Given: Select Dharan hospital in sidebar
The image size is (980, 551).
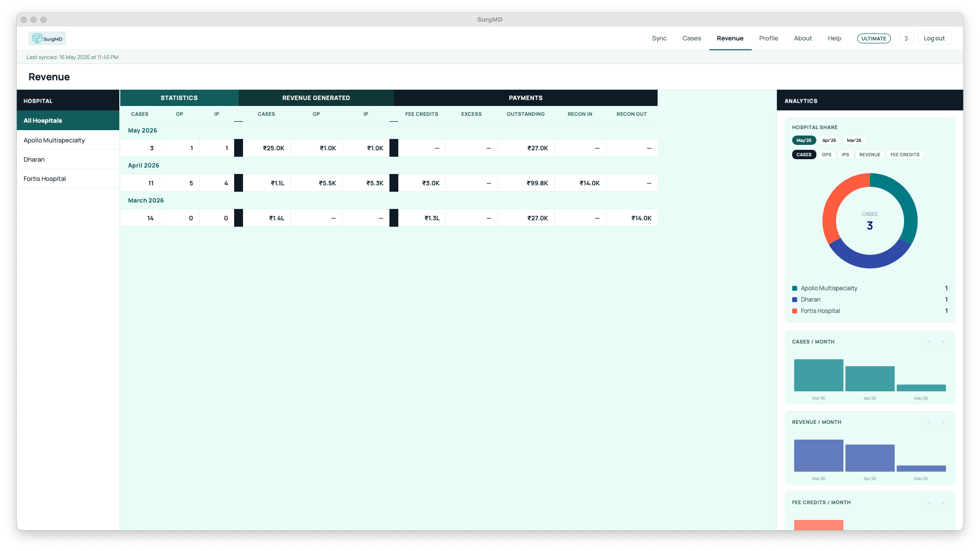Looking at the screenshot, I should (x=68, y=160).
